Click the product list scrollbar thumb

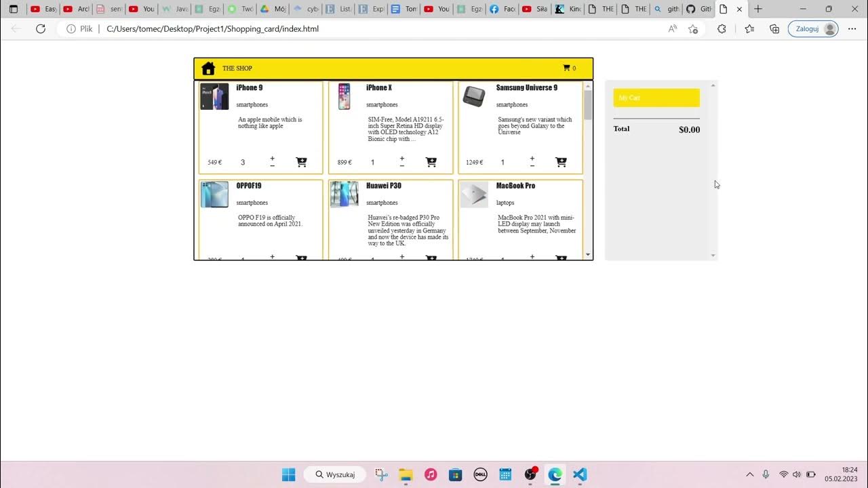point(588,105)
